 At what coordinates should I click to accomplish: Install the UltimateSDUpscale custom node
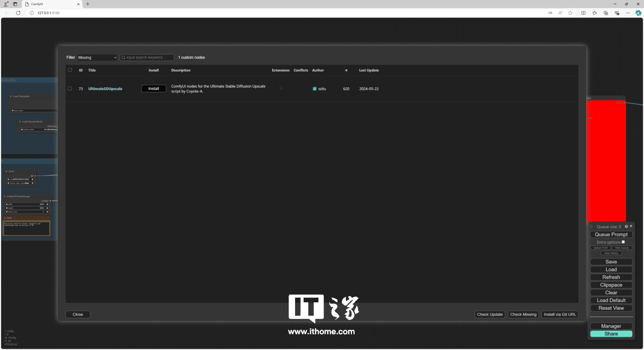pos(153,88)
